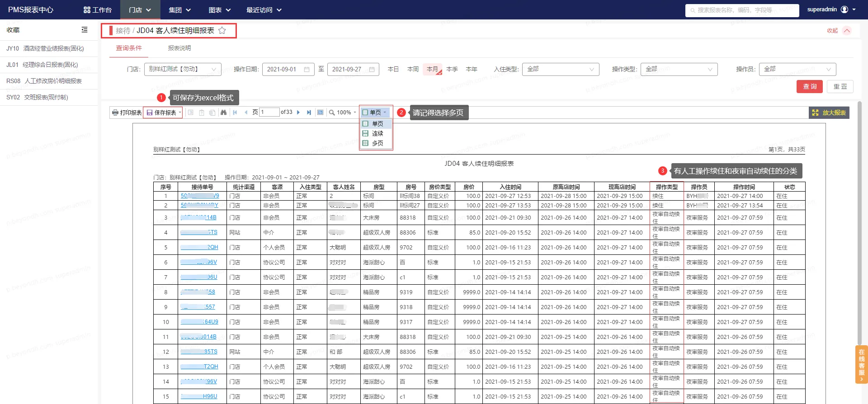This screenshot has height=404, width=868.
Task: Go to the first page of the report
Action: (235, 113)
